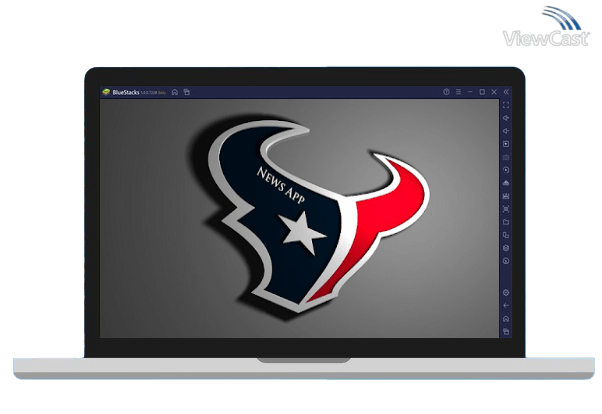Viewport: 602px width, 414px height.
Task: Click the volume up sidebar icon
Action: [x=506, y=118]
